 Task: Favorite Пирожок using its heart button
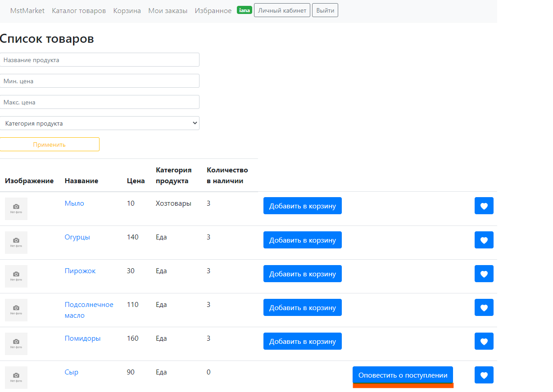484,274
